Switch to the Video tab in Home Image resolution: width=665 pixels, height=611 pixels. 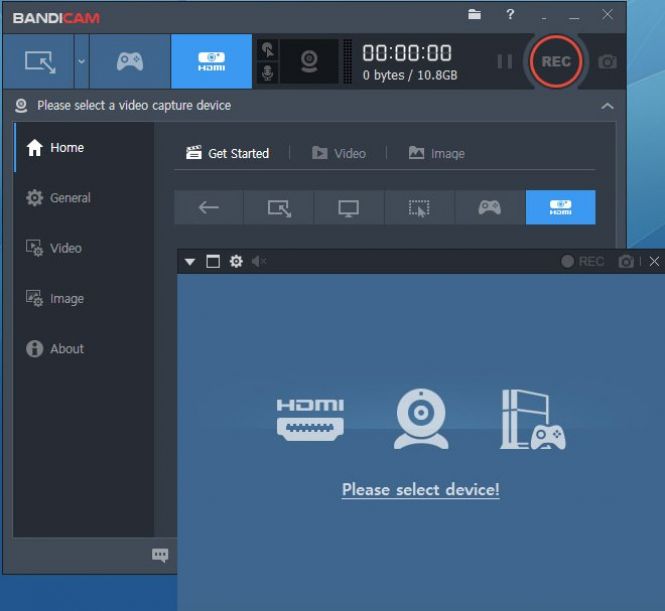(339, 153)
